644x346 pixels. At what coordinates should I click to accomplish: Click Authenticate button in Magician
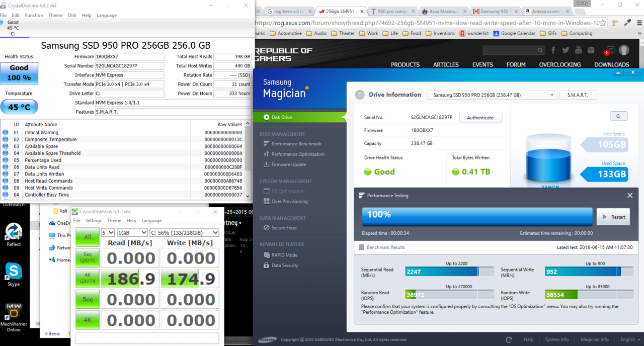(480, 118)
